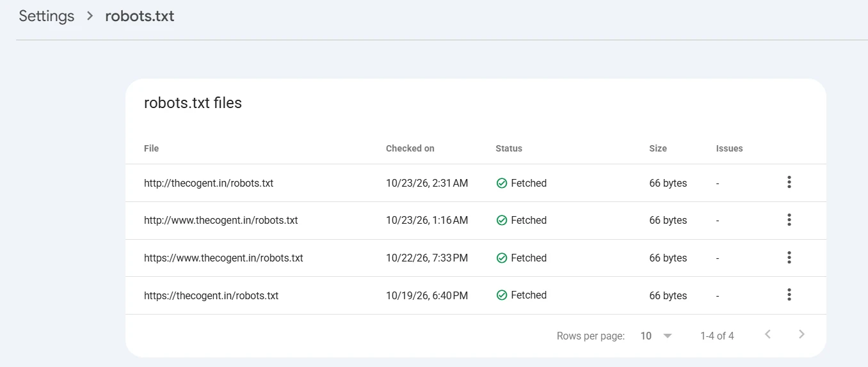Screen dimensions: 868x367
Task: Go to previous page of results
Action: tap(768, 334)
